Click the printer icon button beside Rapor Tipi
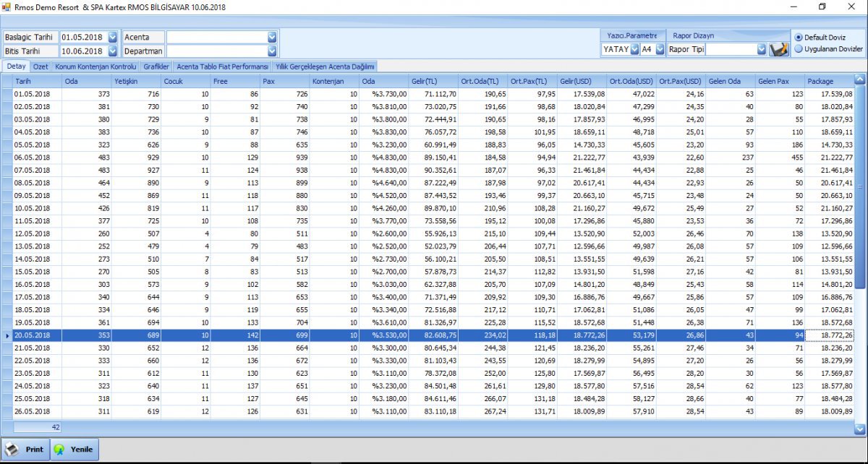The width and height of the screenshot is (868, 464). (779, 49)
